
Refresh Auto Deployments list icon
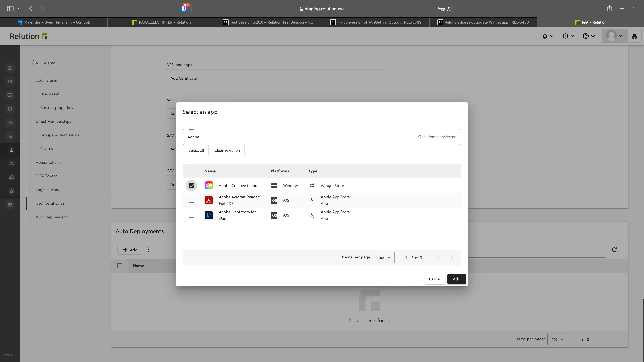[614, 249]
